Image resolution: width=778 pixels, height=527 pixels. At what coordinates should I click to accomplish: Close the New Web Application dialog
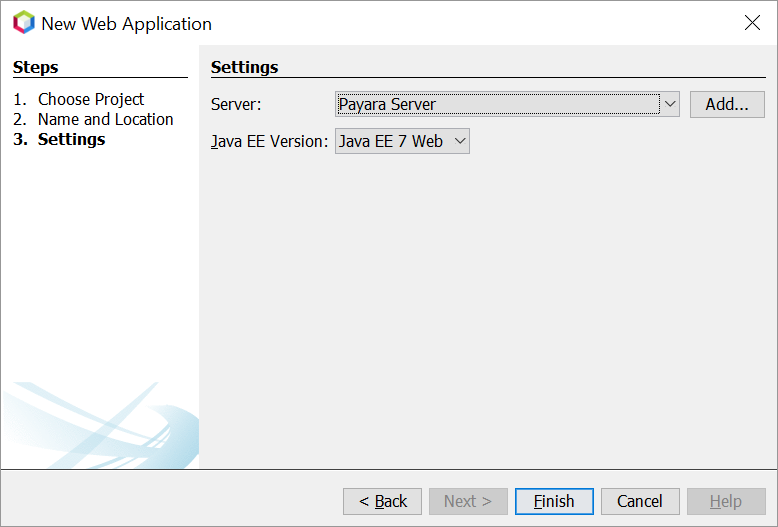(752, 23)
